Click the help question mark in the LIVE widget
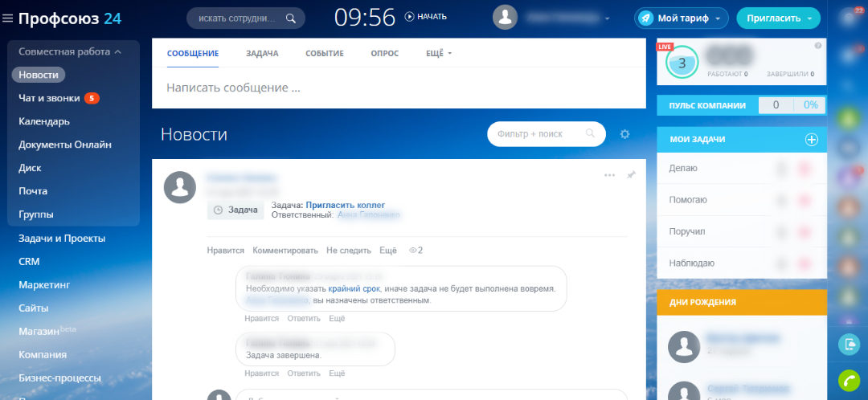 click(817, 46)
